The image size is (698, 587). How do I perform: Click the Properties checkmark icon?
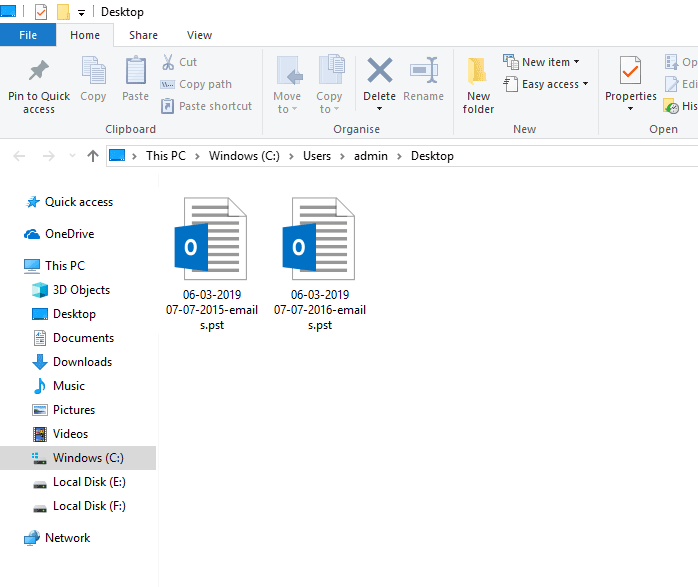[x=630, y=70]
